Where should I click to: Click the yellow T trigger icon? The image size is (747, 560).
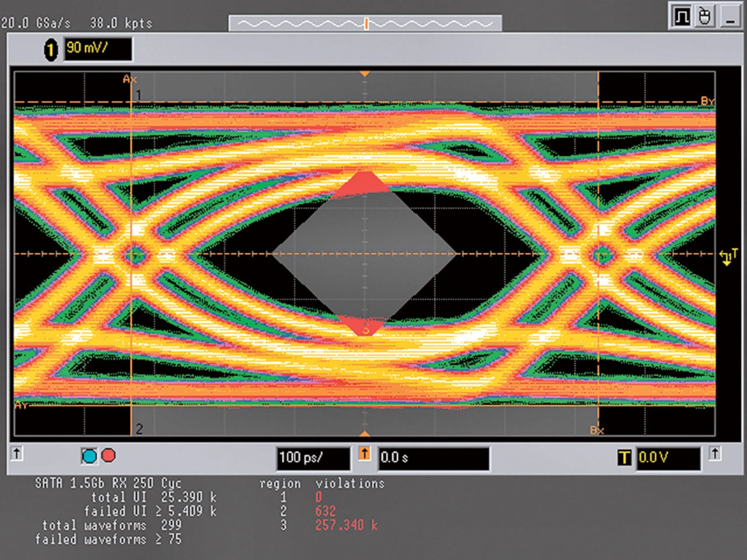tap(624, 458)
